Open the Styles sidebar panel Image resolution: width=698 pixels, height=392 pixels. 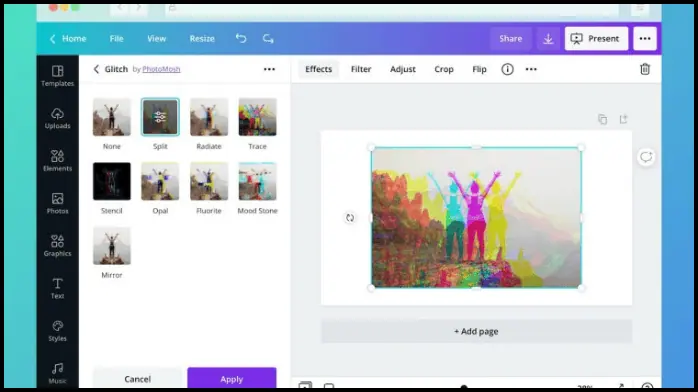pos(57,331)
